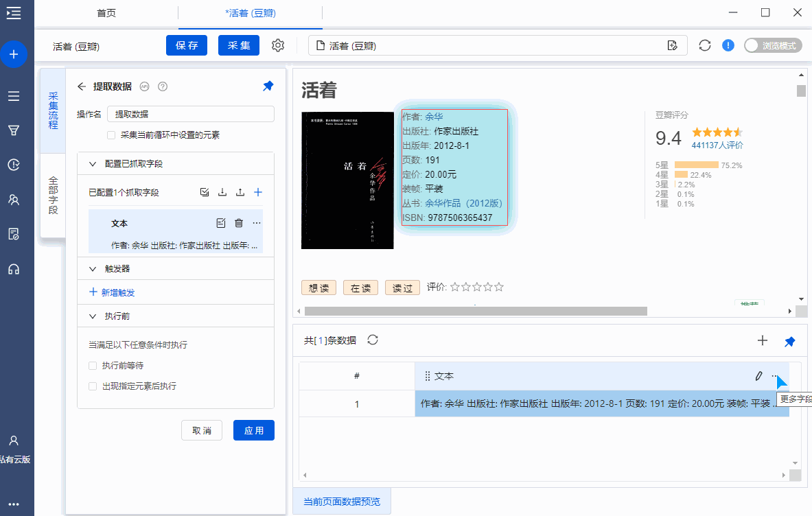Open the more options dots at sidebar bottom
Screen dimensions: 812x516
click(x=14, y=504)
